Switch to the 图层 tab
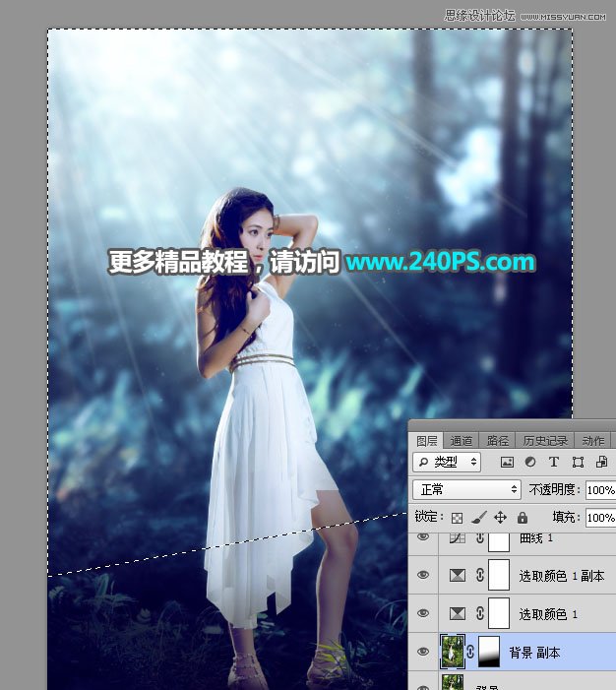 pyautogui.click(x=427, y=441)
